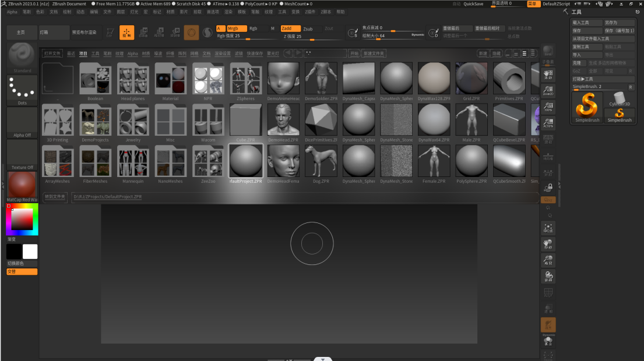Image resolution: width=644 pixels, height=361 pixels.
Task: Select the white secondary color swatch
Action: tap(30, 252)
